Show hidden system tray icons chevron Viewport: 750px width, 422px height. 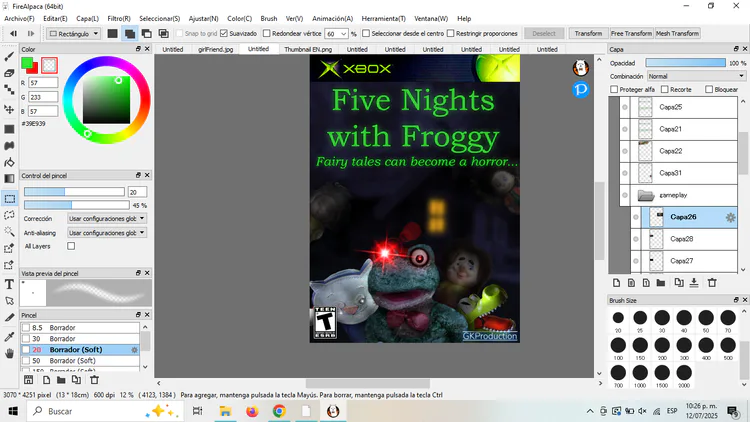590,411
